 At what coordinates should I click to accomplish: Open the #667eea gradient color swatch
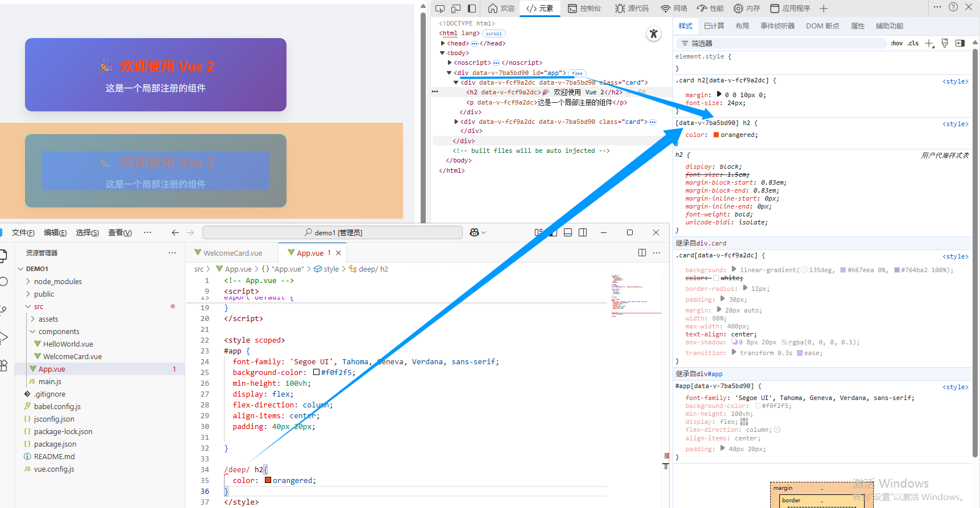(x=843, y=270)
